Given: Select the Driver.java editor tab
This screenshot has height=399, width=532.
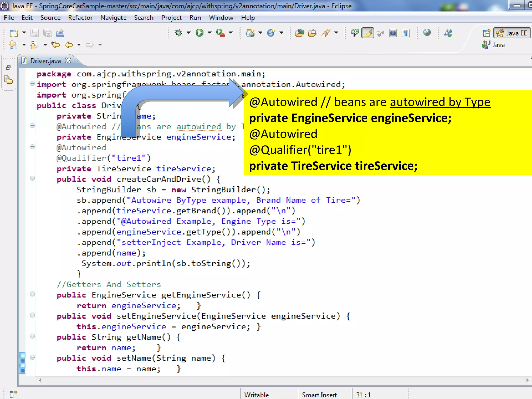Looking at the screenshot, I should [45, 61].
